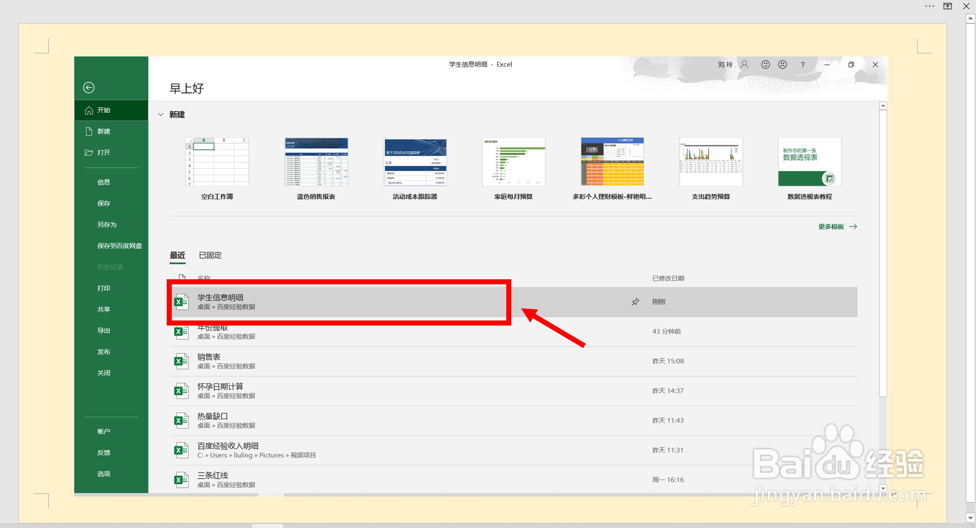Image resolution: width=980 pixels, height=528 pixels.
Task: Switch to the 已固定 tab
Action: coord(210,255)
